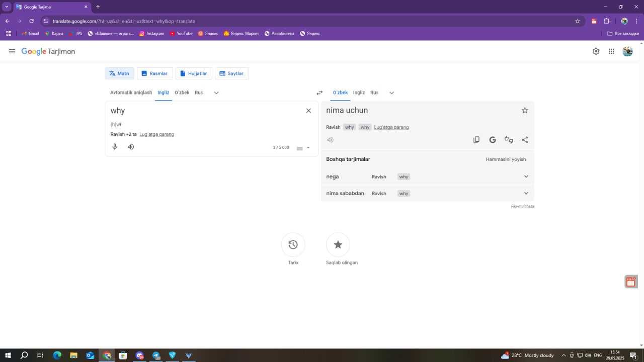644x362 pixels.
Task: Clear source text with the X button
Action: [308, 111]
